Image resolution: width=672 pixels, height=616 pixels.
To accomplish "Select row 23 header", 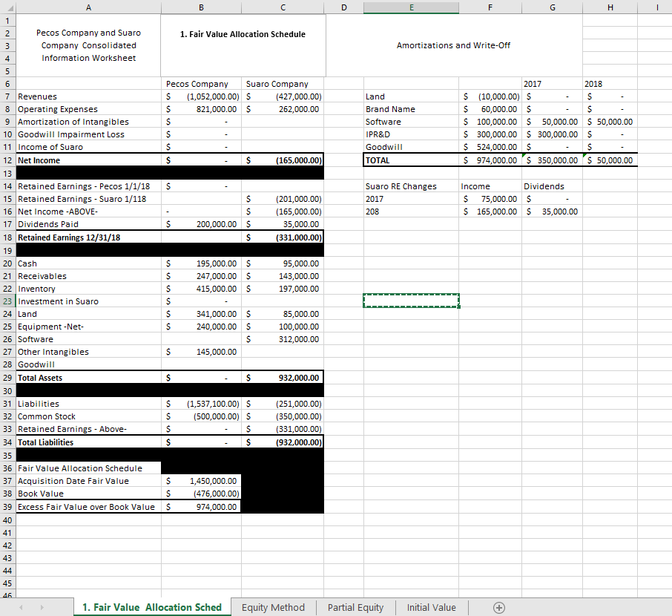I will (7, 301).
